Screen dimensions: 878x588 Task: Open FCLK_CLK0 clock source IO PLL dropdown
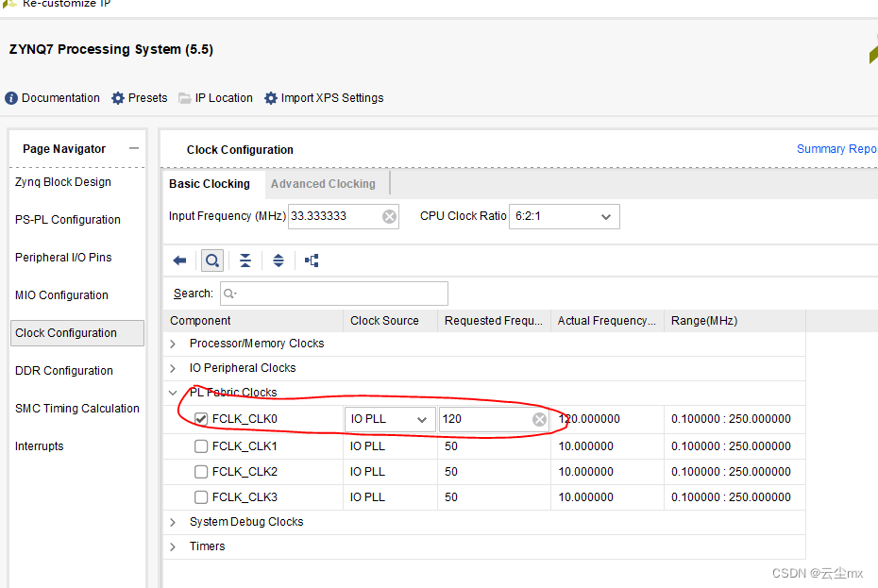pyautogui.click(x=390, y=419)
